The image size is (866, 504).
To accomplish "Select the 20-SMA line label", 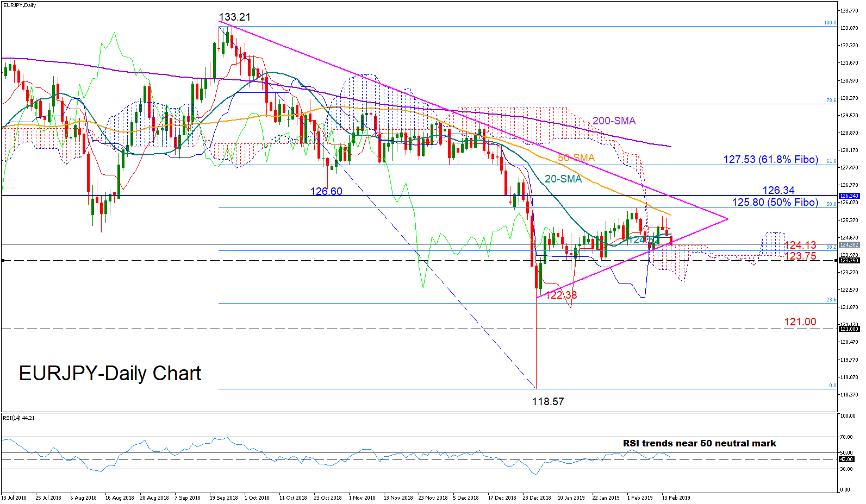I will click(563, 179).
